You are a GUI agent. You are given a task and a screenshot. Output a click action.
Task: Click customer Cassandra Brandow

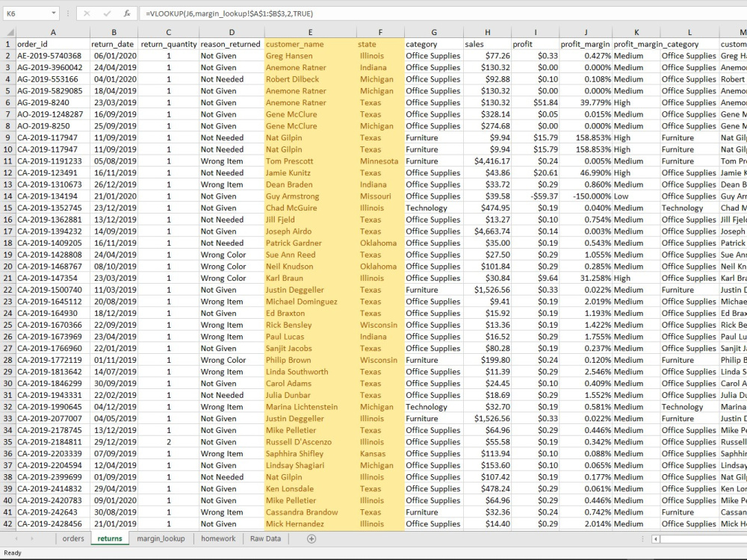tap(310, 512)
